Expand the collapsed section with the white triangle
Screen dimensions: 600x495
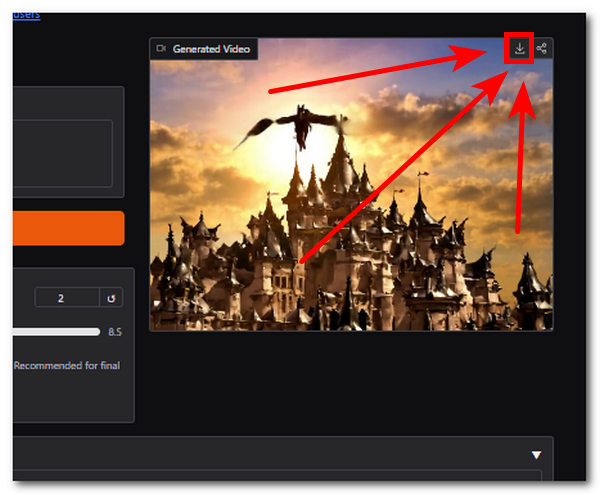point(536,455)
